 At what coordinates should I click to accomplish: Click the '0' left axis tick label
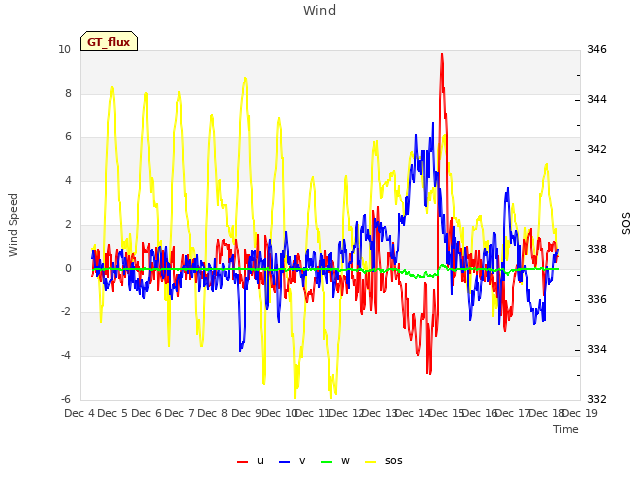click(68, 268)
